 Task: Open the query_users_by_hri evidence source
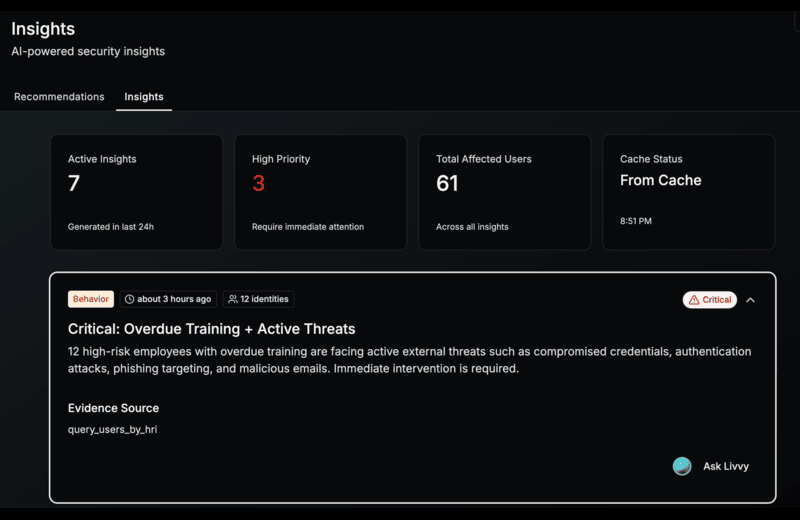pos(112,429)
